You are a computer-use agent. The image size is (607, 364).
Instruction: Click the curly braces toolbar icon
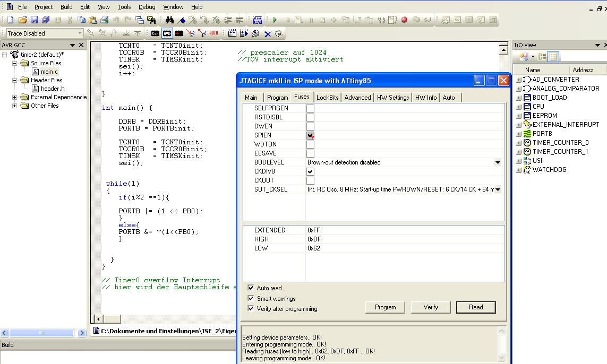click(381, 20)
